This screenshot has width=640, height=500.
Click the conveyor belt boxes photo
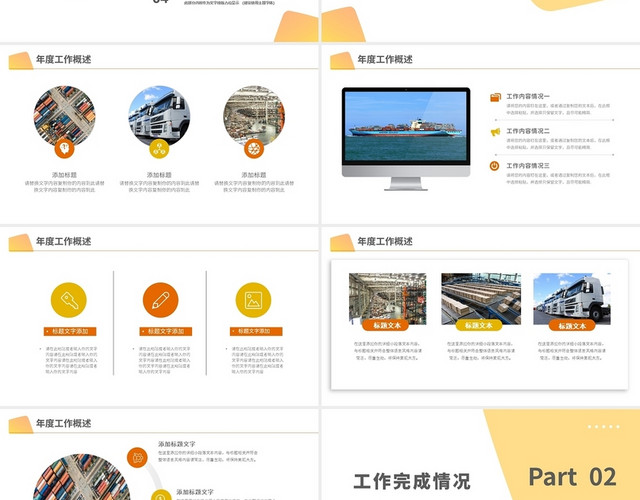tap(481, 299)
